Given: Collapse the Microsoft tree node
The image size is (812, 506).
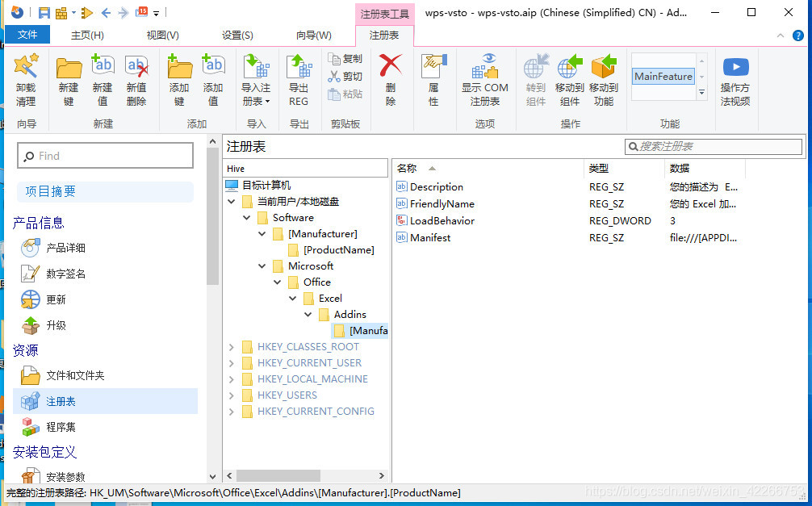Looking at the screenshot, I should pos(262,266).
